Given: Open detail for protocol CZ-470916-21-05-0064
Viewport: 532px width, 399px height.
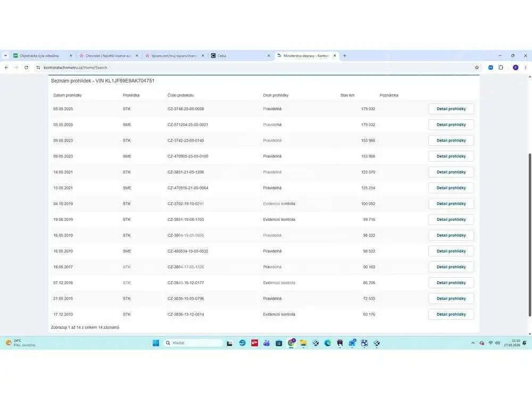Looking at the screenshot, I should (x=451, y=188).
